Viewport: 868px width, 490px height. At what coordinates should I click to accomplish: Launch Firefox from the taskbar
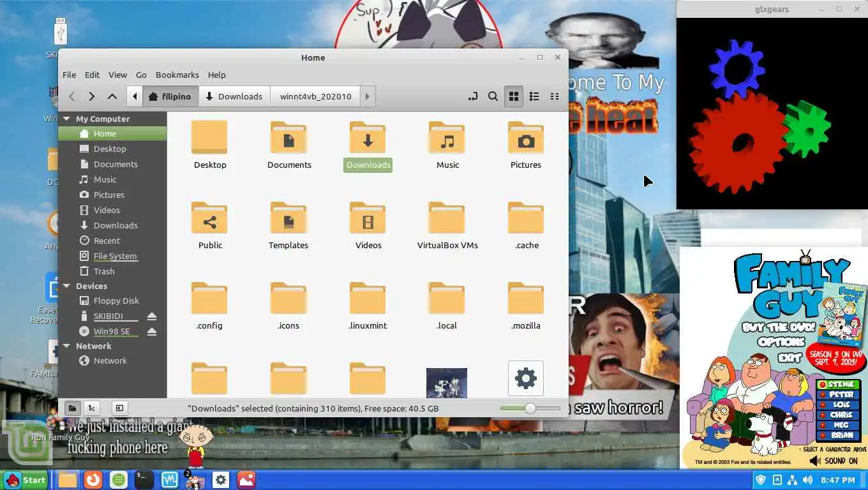coord(93,480)
